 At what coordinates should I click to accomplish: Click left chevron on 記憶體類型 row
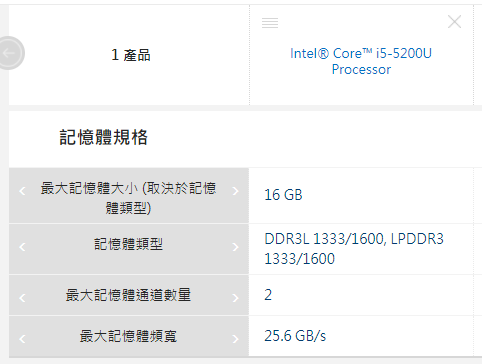tap(22, 247)
